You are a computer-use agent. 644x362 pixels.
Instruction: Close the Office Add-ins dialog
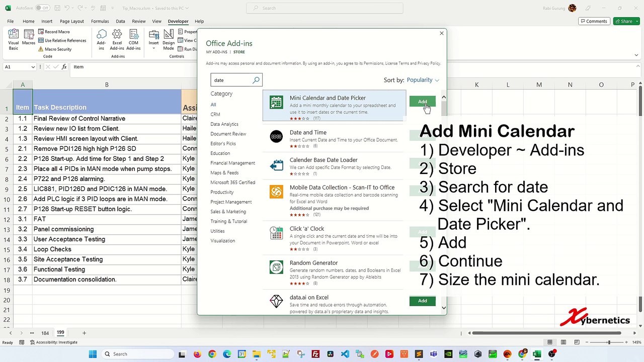[x=442, y=33]
